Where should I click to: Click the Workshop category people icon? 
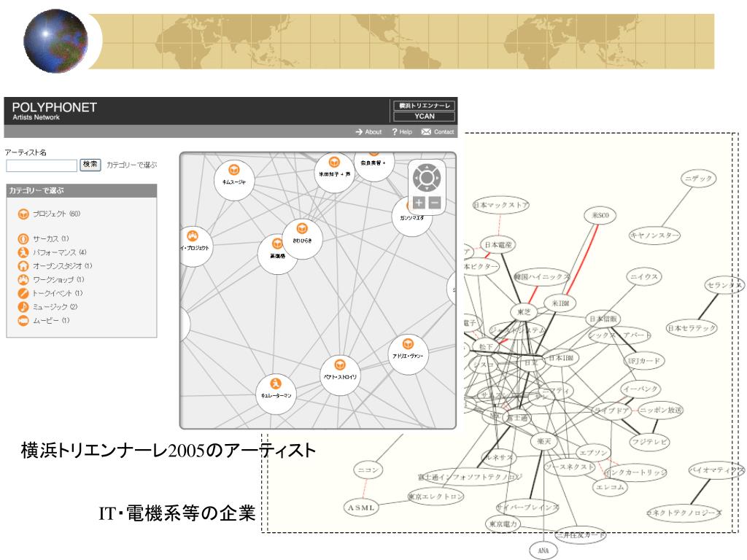23,279
